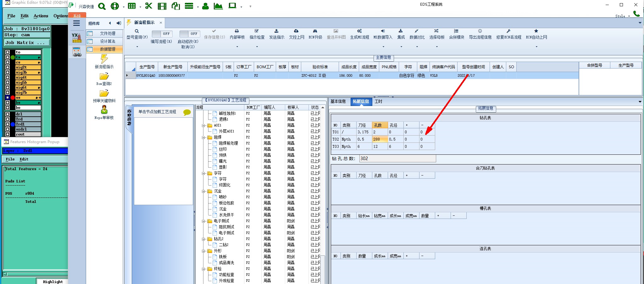
Task: Open the ECN自动上网 dropdown arrow
Action: (536, 47)
